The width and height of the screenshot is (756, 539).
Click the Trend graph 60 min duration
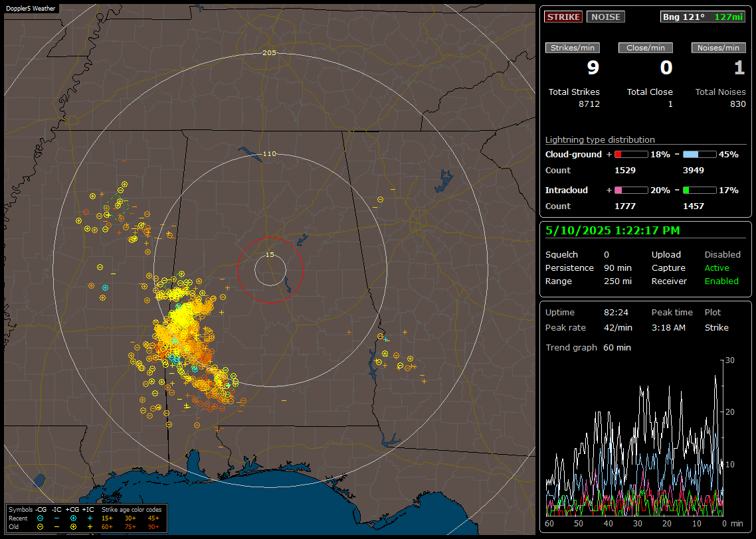point(617,348)
